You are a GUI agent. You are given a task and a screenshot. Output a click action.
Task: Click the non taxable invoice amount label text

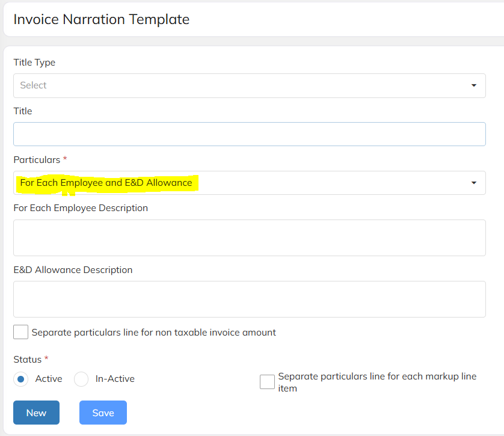[x=153, y=332]
